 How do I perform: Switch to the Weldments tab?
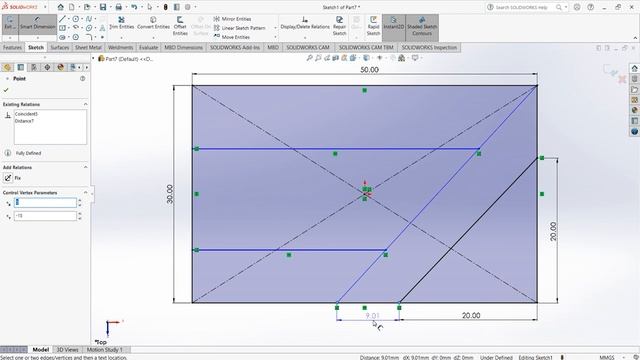120,47
